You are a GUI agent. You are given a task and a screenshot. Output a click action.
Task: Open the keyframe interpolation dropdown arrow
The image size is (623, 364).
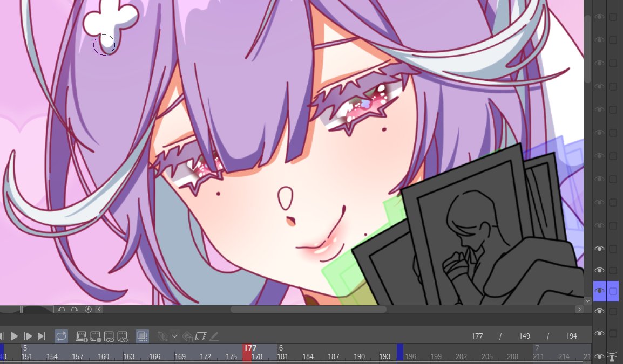[174, 336]
